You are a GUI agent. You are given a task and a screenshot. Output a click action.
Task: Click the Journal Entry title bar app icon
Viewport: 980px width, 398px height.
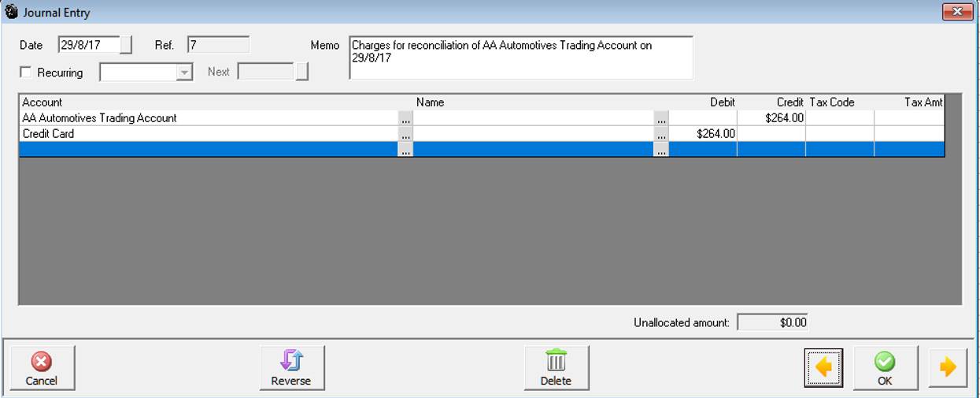tap(12, 13)
